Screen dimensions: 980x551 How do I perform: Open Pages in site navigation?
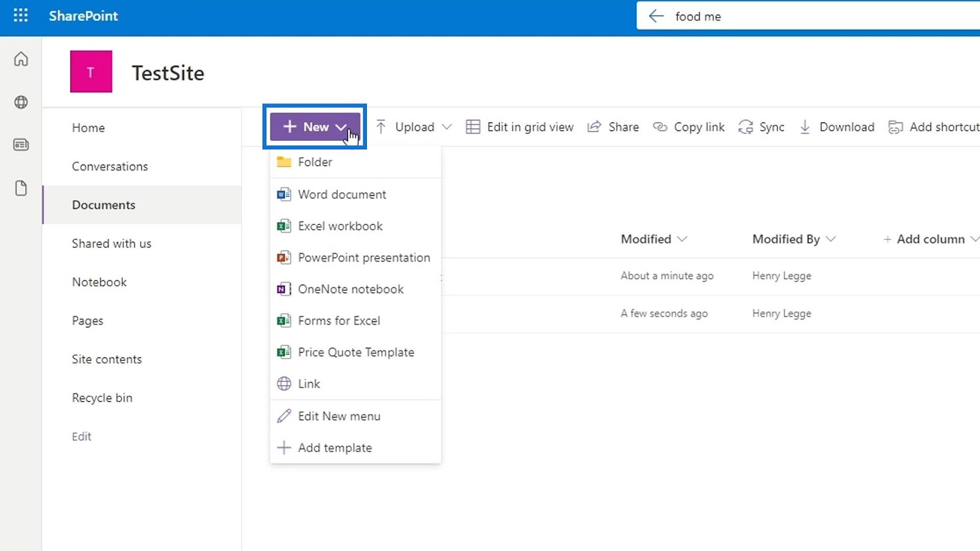point(88,321)
